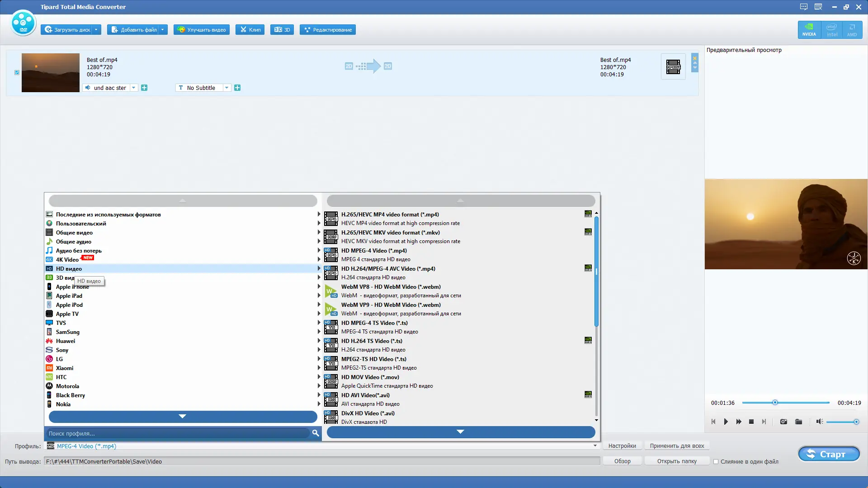Select the Улучшить видео tool

click(x=201, y=29)
